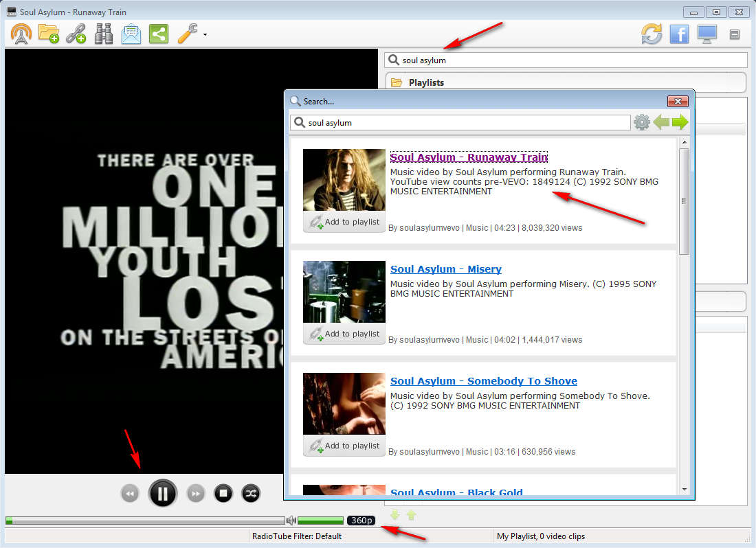Click the monitor display icon
Image resolution: width=756 pixels, height=548 pixels.
pyautogui.click(x=707, y=34)
